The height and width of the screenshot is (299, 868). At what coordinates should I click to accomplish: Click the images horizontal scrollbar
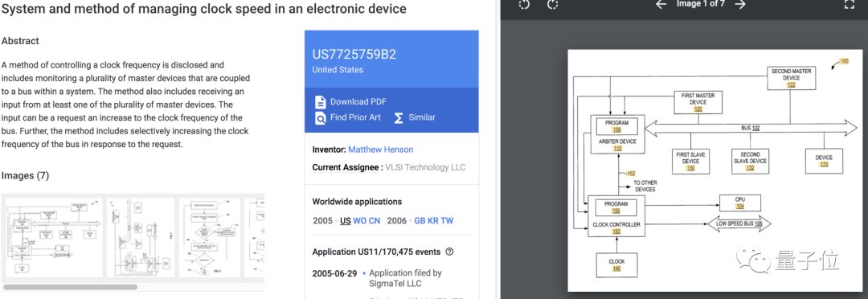[x=70, y=287]
